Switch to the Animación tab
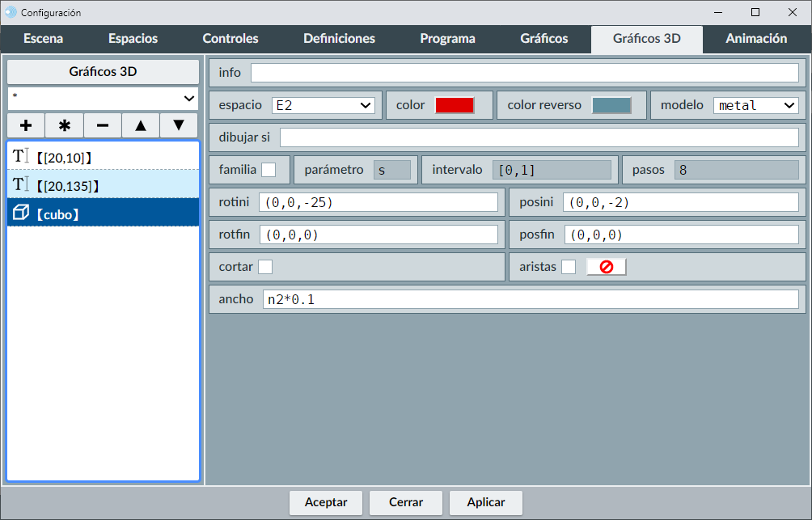Screen dimensions: 812x520 point(756,39)
